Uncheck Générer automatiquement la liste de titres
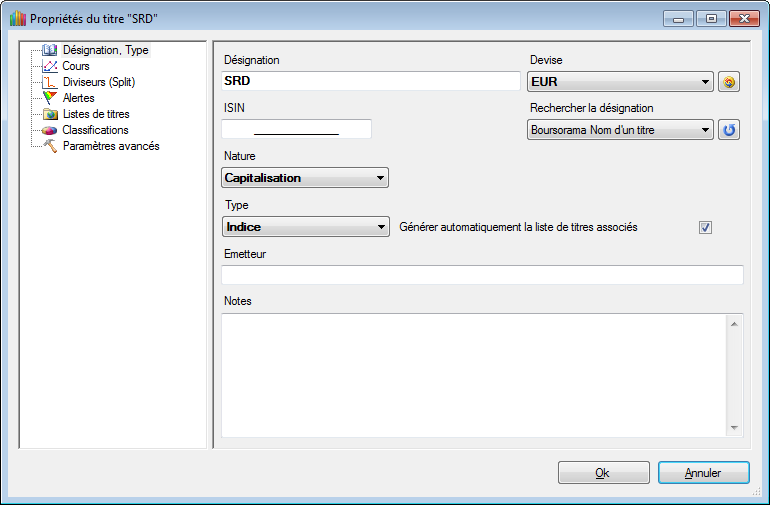 pyautogui.click(x=705, y=227)
